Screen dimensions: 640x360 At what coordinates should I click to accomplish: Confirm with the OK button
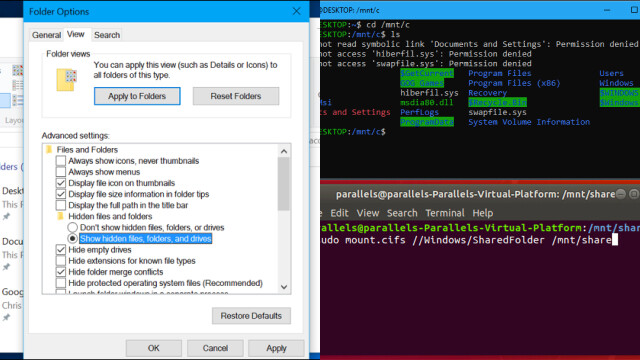point(153,348)
